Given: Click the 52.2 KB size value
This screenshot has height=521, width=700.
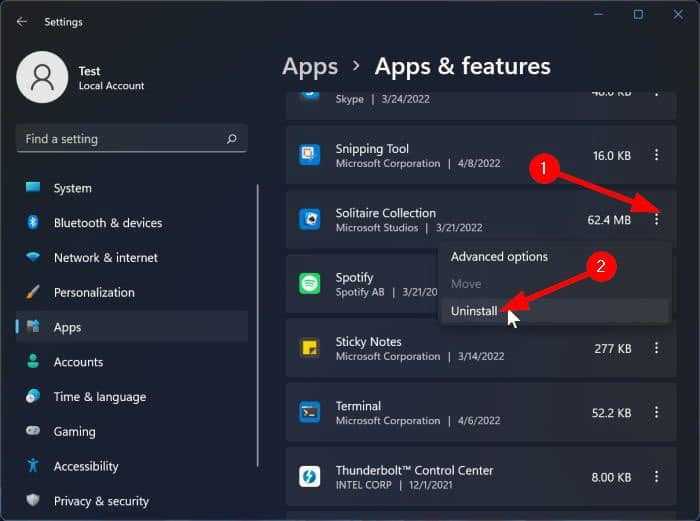Looking at the screenshot, I should coord(611,413).
